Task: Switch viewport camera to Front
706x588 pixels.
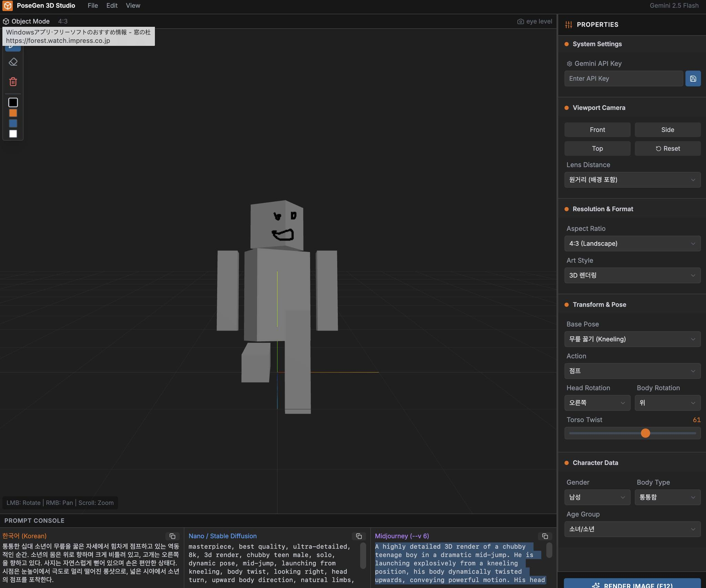Action: point(597,130)
